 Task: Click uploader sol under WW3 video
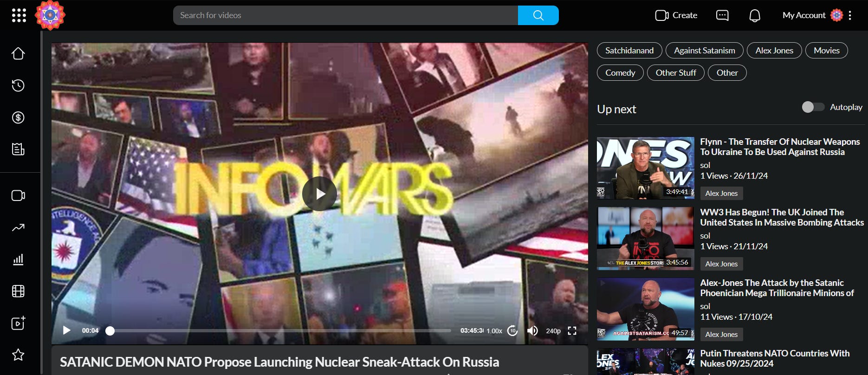coord(705,236)
